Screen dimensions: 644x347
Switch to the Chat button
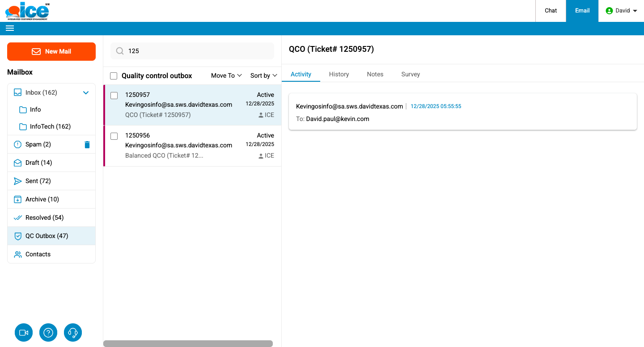(551, 11)
